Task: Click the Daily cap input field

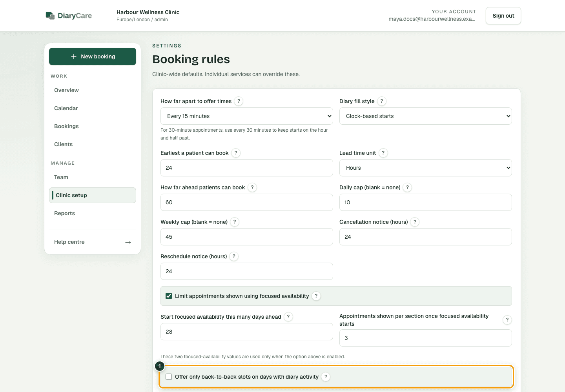Action: 426,202
